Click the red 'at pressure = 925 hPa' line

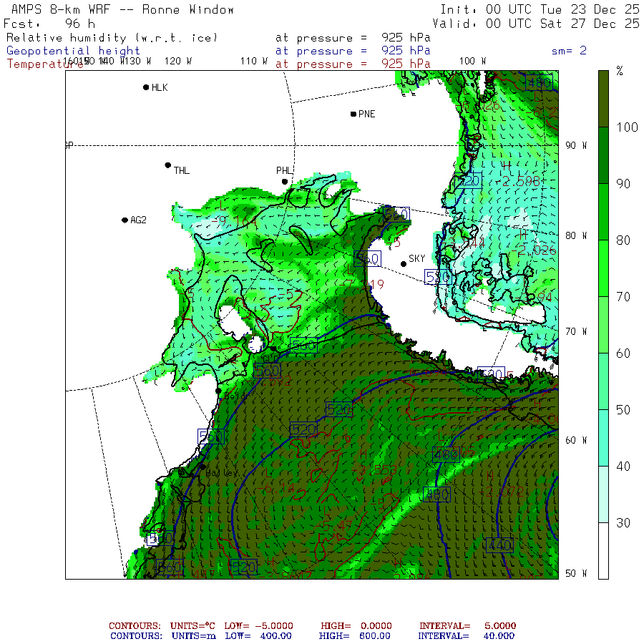click(x=353, y=64)
